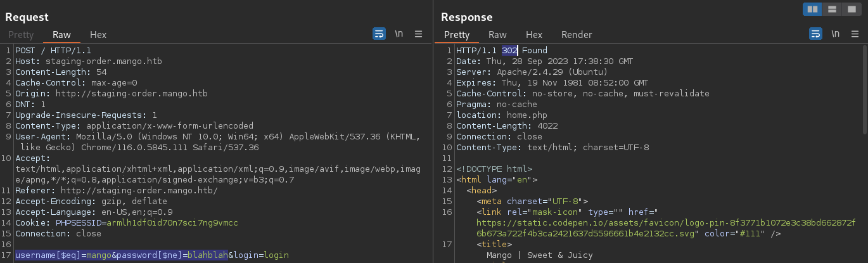This screenshot has width=868, height=263.
Task: Switch Request view to Hex tab
Action: 98,35
